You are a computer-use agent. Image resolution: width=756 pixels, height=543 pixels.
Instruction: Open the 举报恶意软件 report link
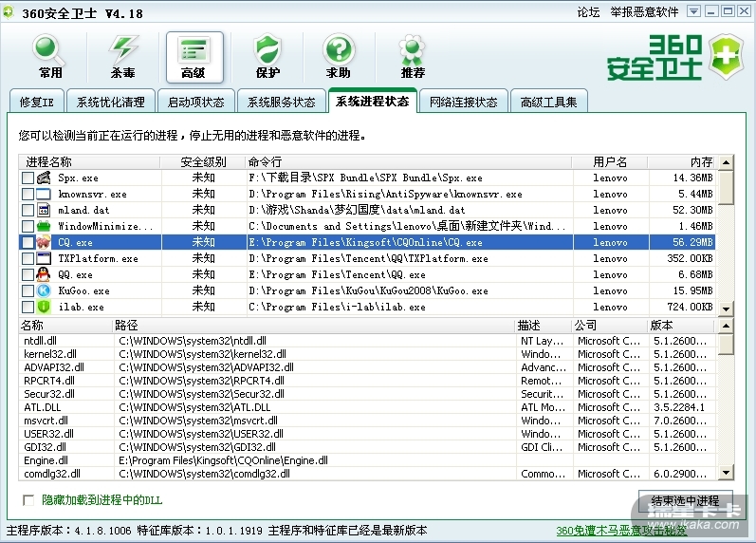click(644, 12)
